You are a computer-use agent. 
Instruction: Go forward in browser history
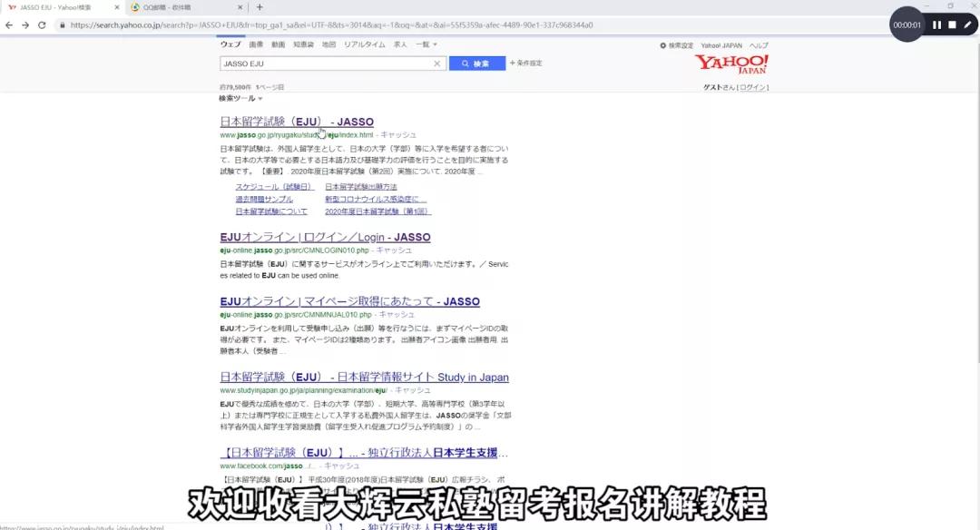click(25, 25)
